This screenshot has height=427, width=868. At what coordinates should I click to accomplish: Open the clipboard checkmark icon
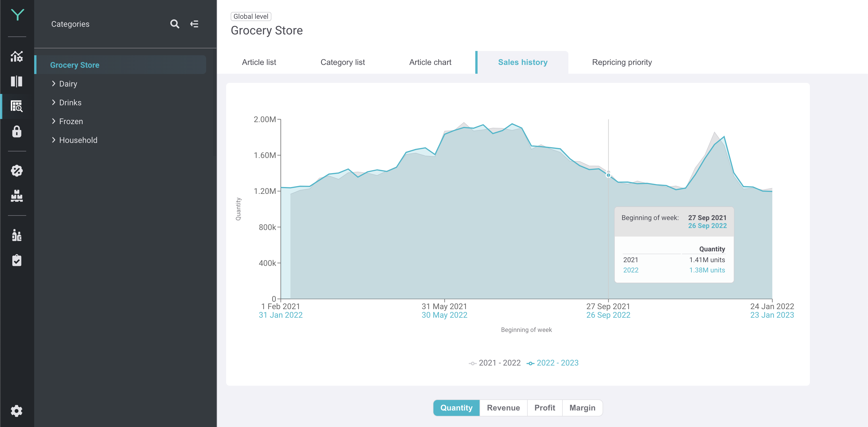17,260
